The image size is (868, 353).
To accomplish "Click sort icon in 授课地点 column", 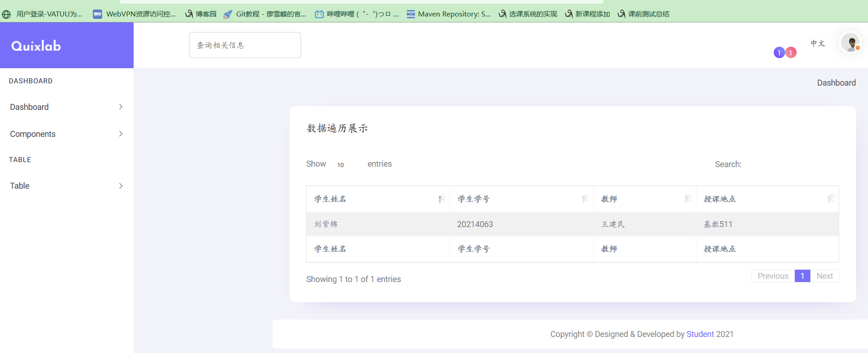I will [x=830, y=199].
